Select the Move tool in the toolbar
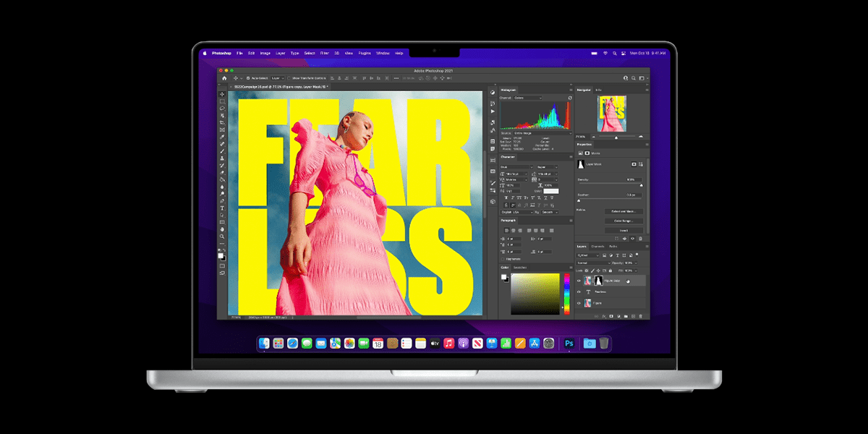The width and height of the screenshot is (868, 434). [223, 94]
